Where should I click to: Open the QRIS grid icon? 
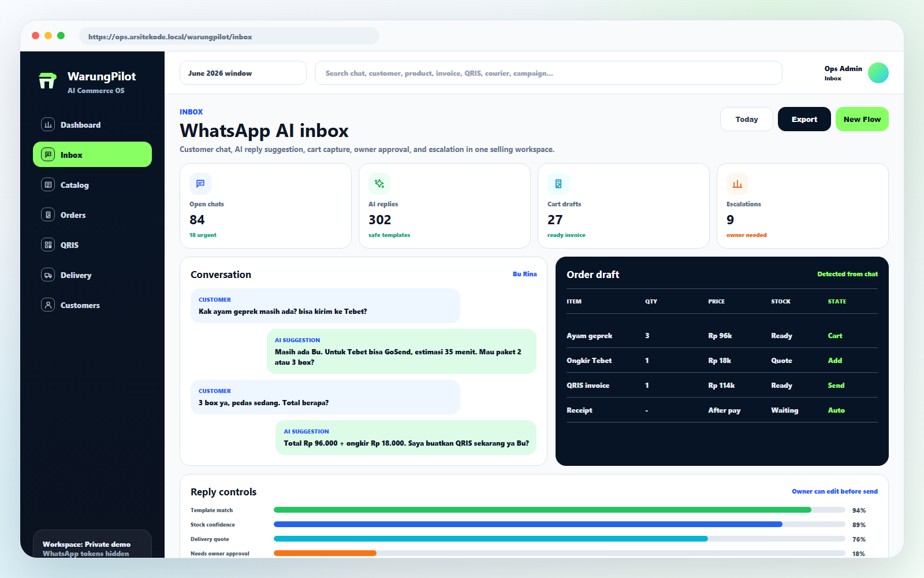point(48,245)
